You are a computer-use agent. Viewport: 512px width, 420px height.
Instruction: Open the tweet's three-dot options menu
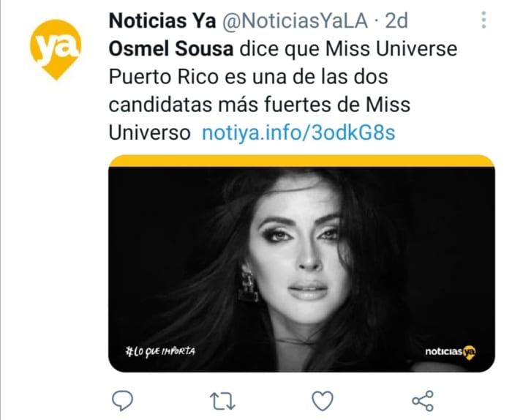click(483, 20)
